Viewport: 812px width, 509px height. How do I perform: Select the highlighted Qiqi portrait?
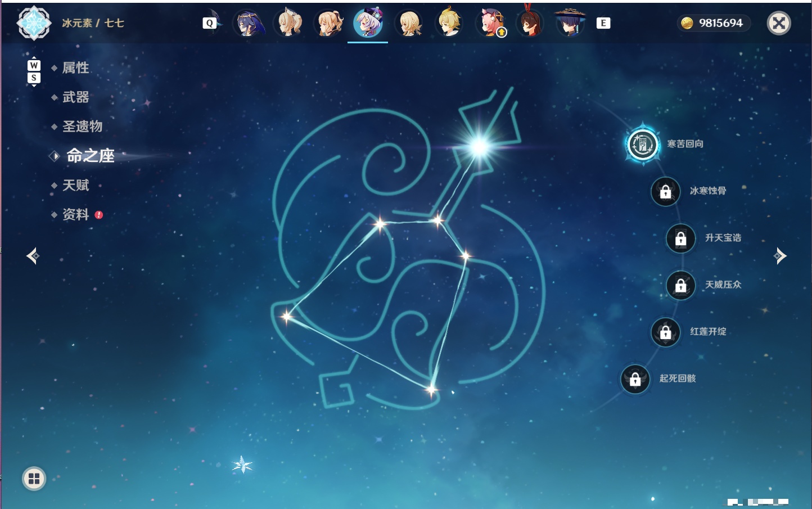[368, 24]
